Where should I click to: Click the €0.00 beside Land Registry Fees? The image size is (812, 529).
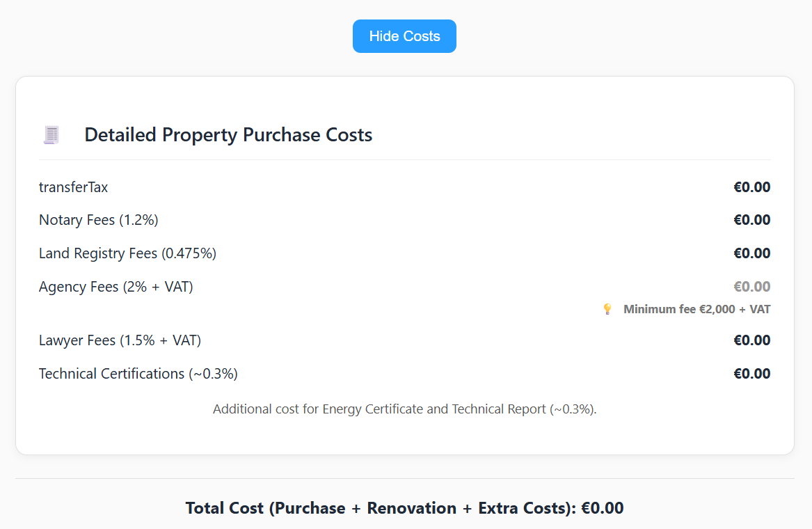tap(752, 253)
